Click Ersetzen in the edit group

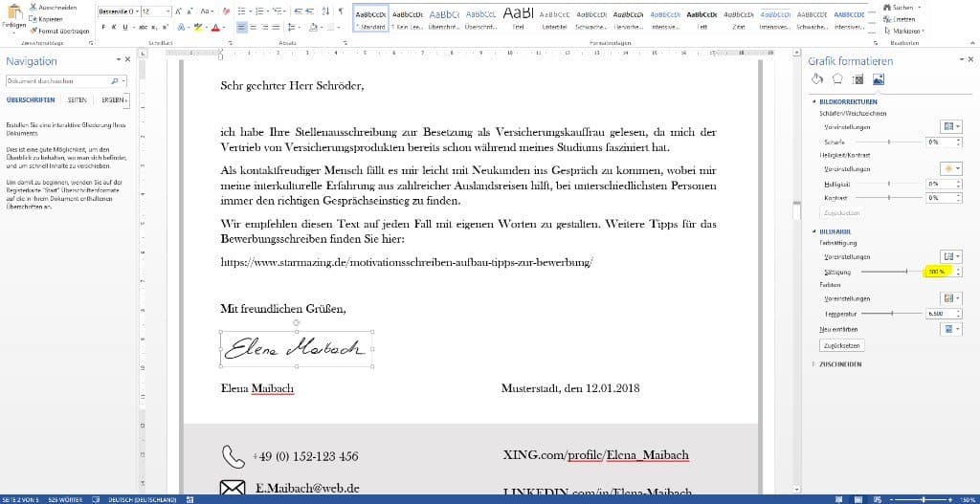(x=900, y=19)
